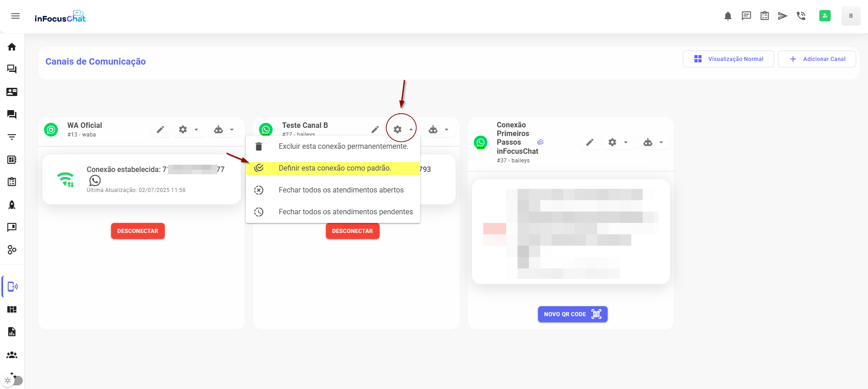Collapse Teste Canal B settings dropdown
This screenshot has width=868, height=389.
pos(402,130)
